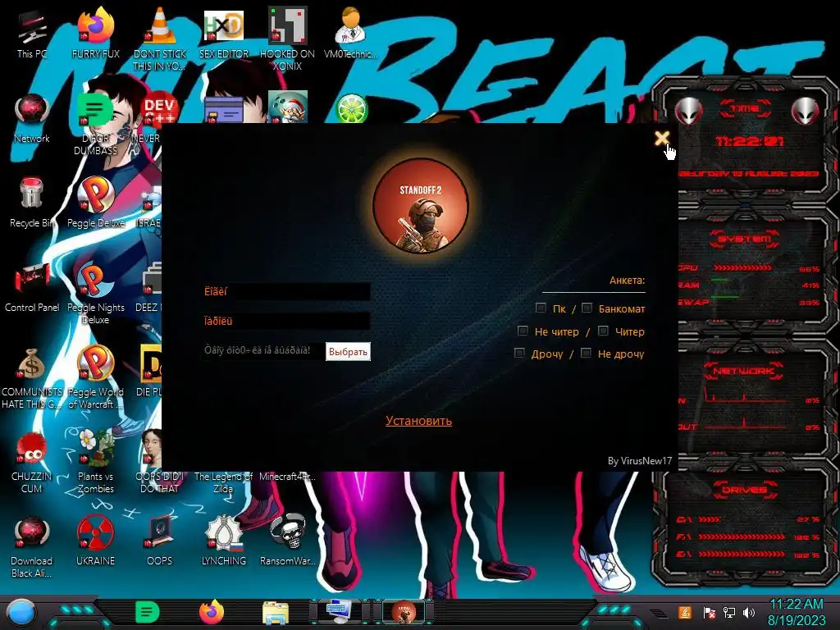Click the file path field beside Выбрать

click(x=263, y=350)
